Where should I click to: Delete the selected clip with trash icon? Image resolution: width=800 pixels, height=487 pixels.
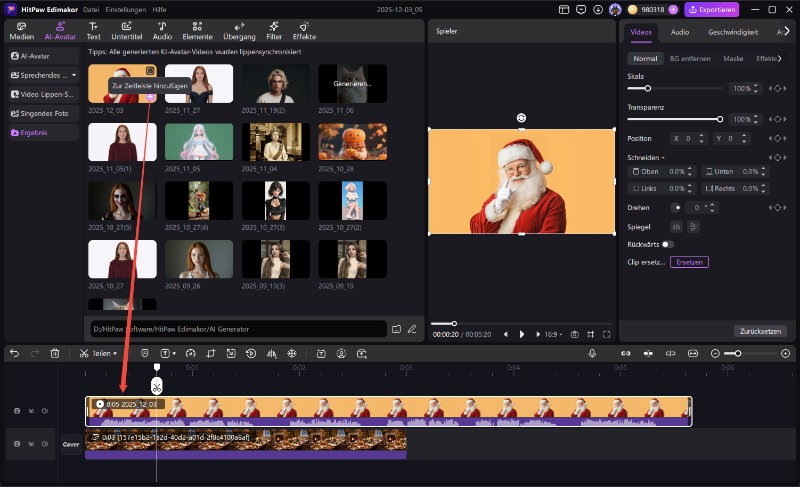(55, 353)
